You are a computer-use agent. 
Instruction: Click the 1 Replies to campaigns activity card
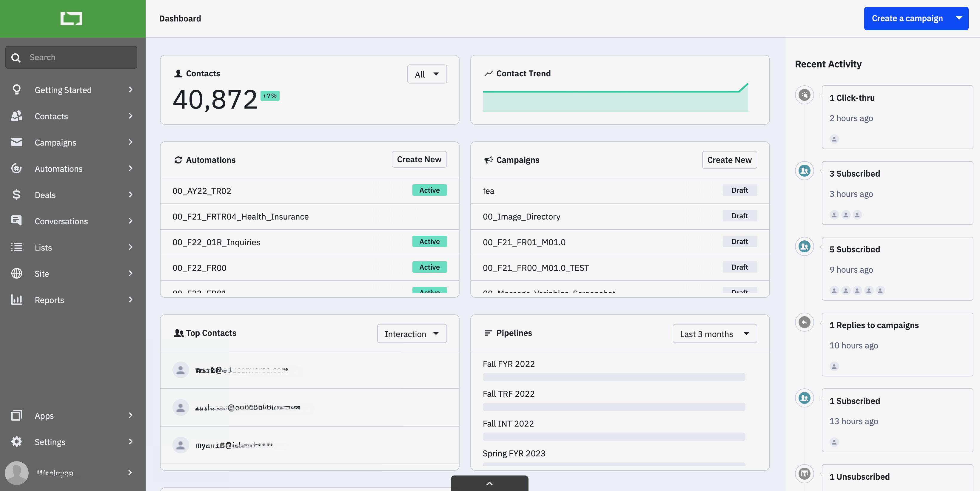[x=897, y=345]
